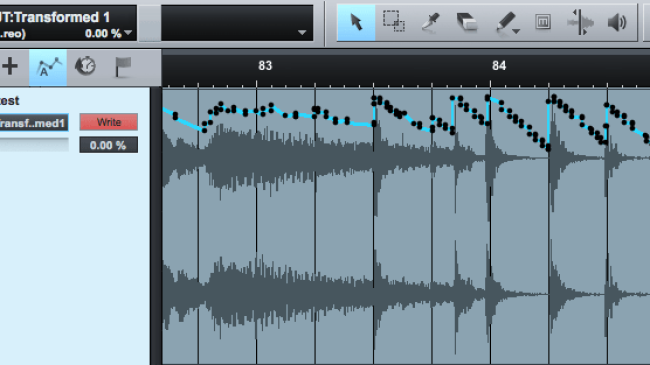
Task: Open the paint tool shape dropdown arrow
Action: coord(517,32)
